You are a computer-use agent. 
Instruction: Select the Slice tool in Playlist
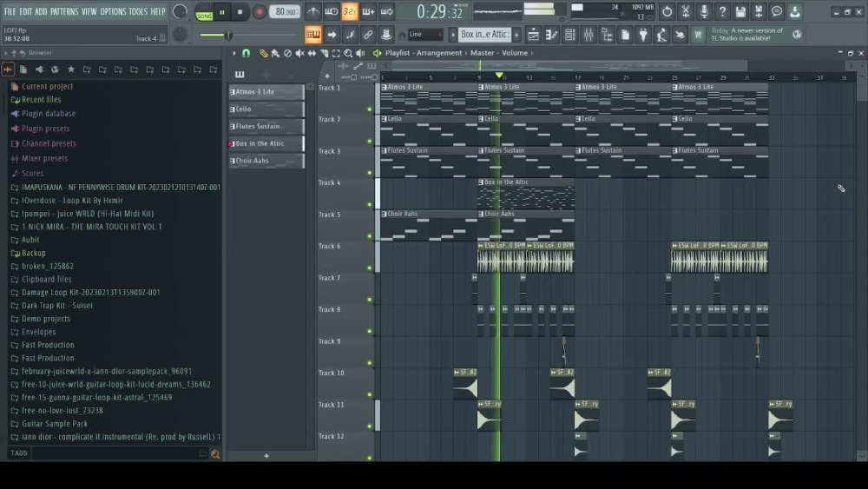[x=324, y=53]
